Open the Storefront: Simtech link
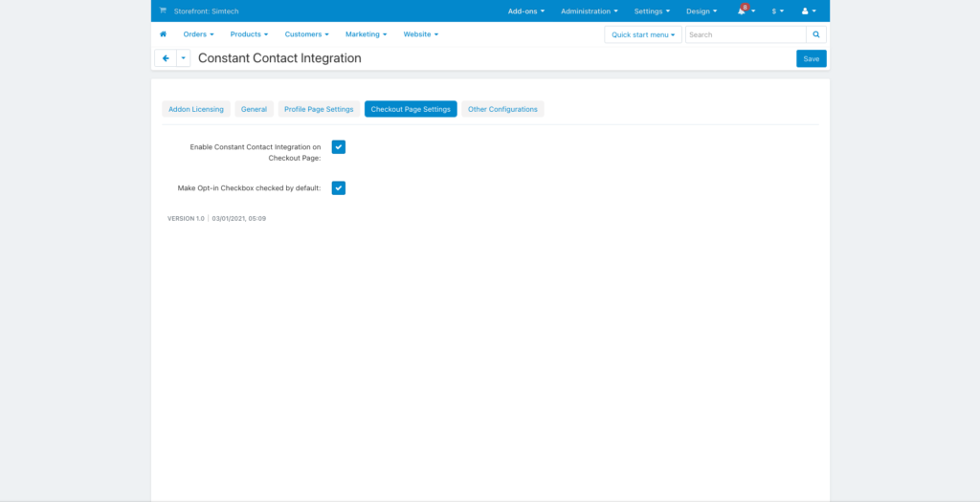The width and height of the screenshot is (980, 502). pyautogui.click(x=207, y=11)
